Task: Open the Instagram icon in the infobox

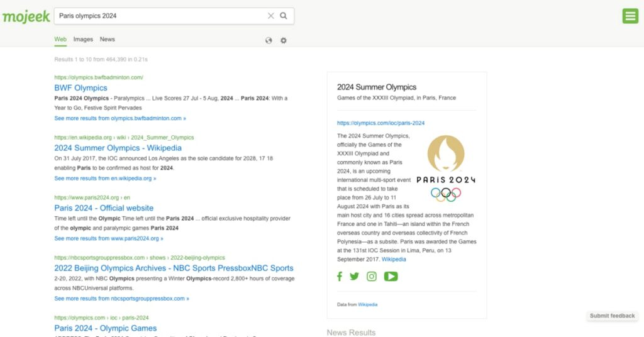Action: pyautogui.click(x=372, y=277)
